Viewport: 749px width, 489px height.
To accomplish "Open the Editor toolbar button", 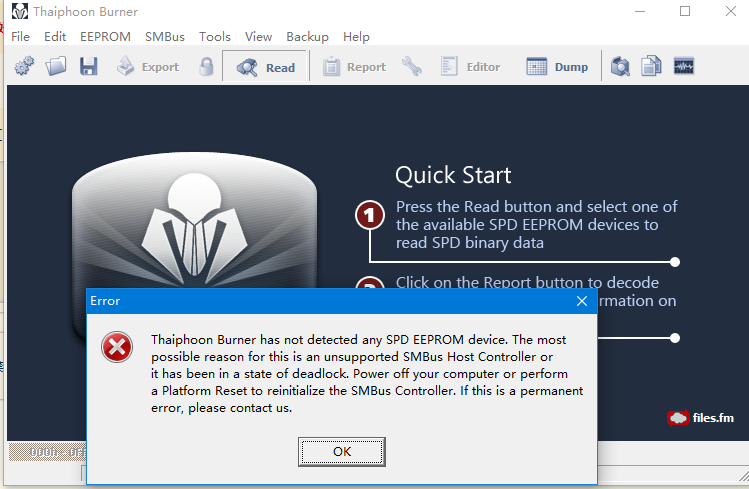I will tap(470, 66).
